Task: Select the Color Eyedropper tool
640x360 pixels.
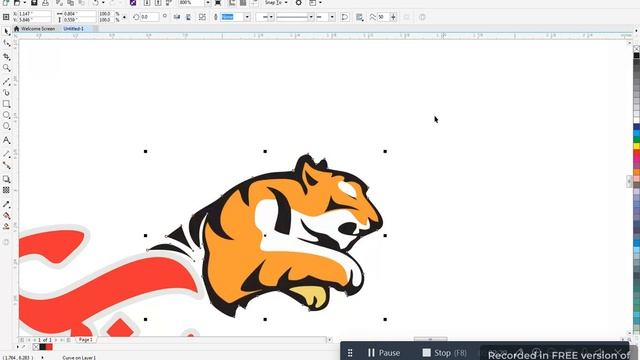Action: (6, 204)
